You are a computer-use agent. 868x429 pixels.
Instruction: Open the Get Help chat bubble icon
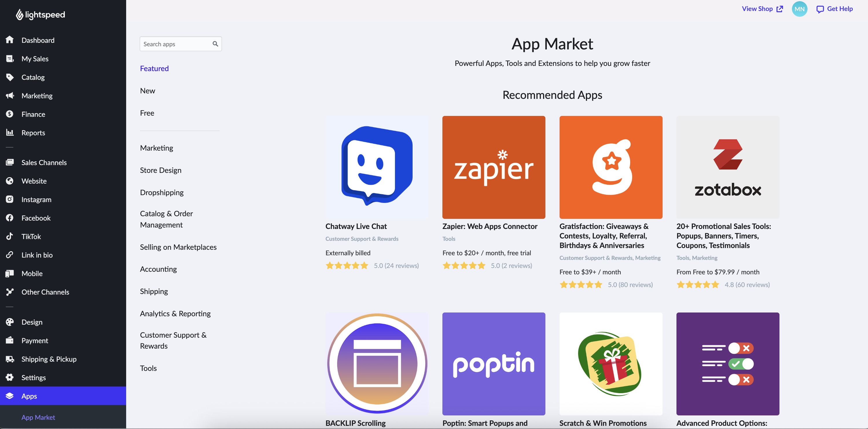pyautogui.click(x=820, y=9)
